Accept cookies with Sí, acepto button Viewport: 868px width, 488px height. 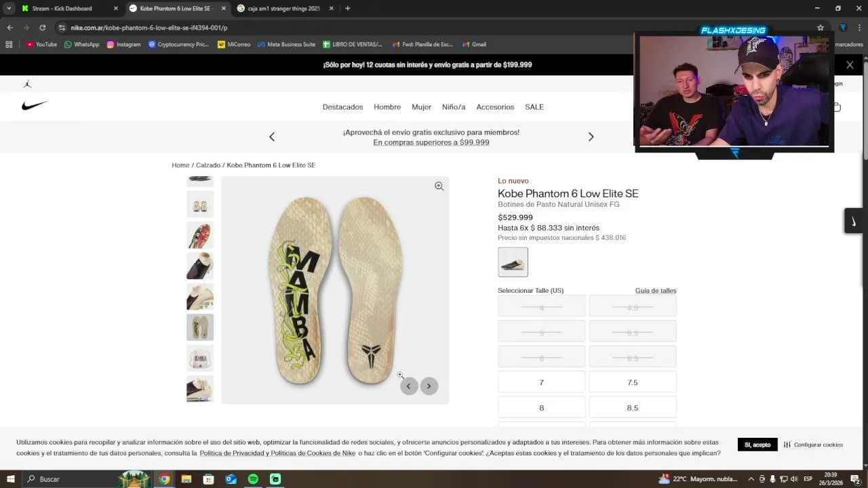pyautogui.click(x=757, y=445)
